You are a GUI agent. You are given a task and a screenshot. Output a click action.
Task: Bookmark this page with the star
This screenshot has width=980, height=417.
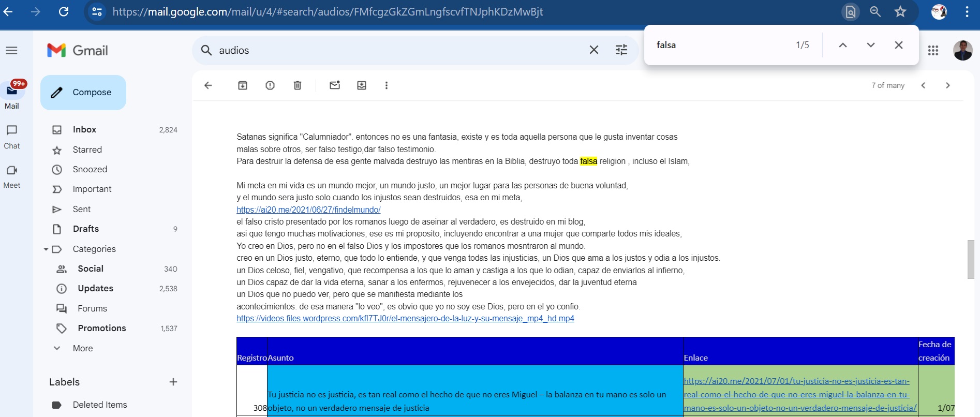point(900,11)
